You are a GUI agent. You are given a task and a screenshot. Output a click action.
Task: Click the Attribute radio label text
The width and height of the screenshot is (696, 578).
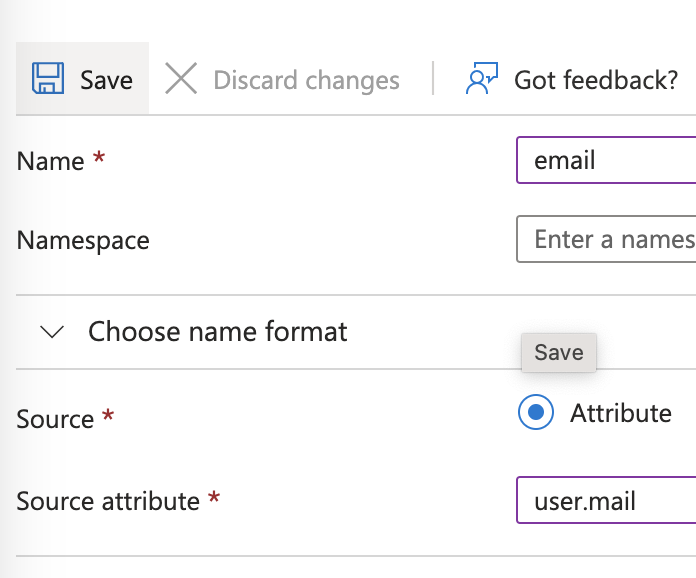[621, 413]
